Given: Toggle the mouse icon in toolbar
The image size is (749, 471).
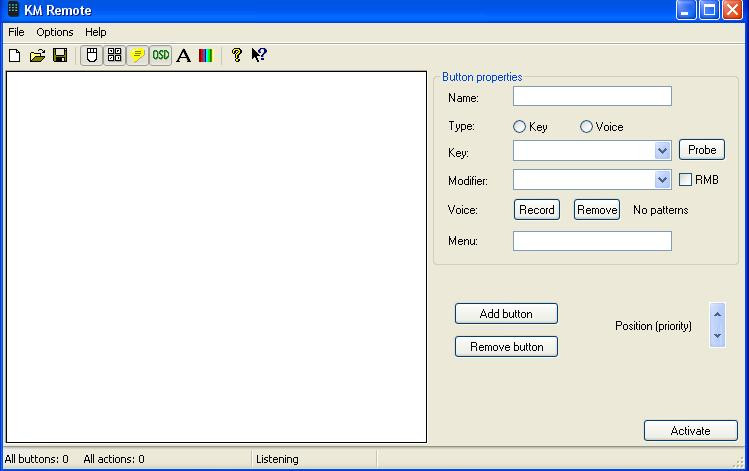Looking at the screenshot, I should point(92,55).
